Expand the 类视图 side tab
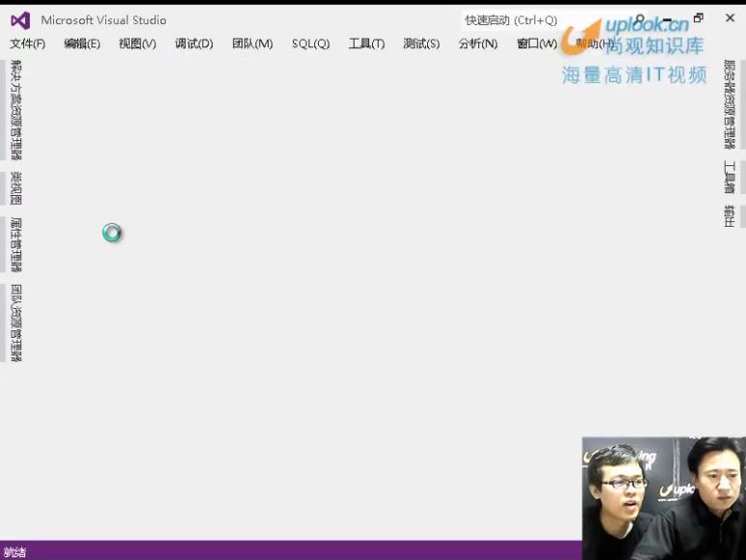The height and width of the screenshot is (560, 746). pos(15,187)
